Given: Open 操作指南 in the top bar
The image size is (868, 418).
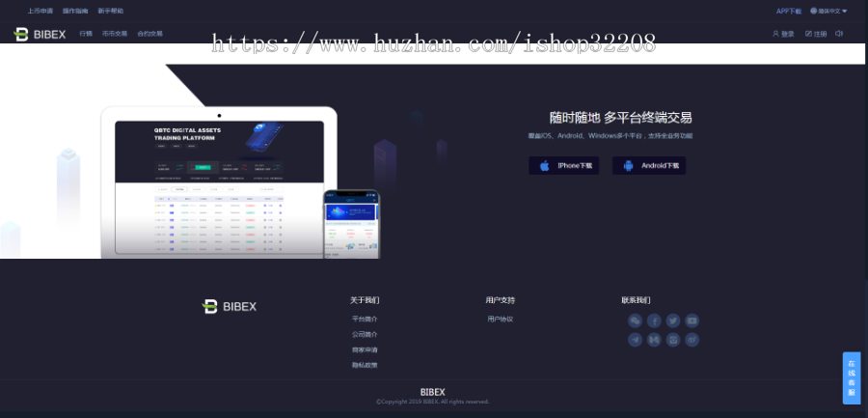Looking at the screenshot, I should pyautogui.click(x=75, y=11).
